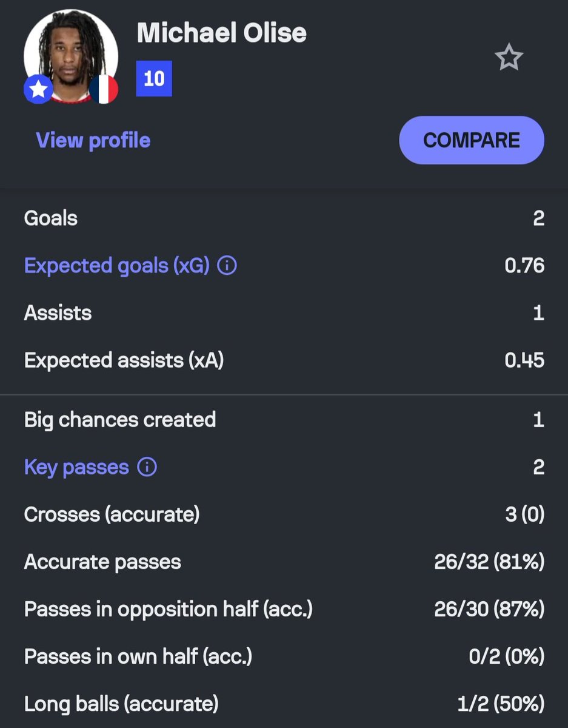The width and height of the screenshot is (568, 728).
Task: Open Michael Olise's profile photo
Action: (71, 56)
